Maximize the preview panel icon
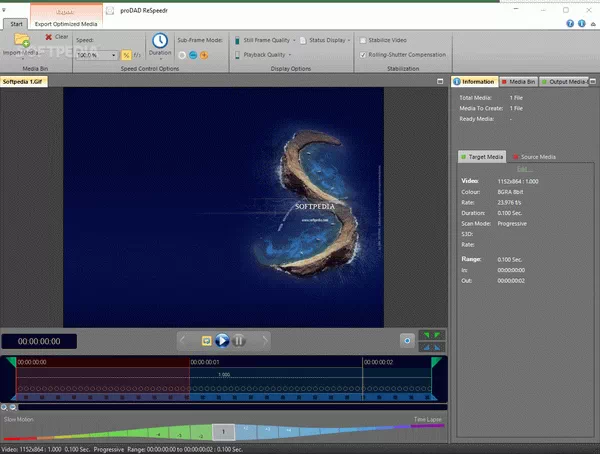 (x=440, y=81)
